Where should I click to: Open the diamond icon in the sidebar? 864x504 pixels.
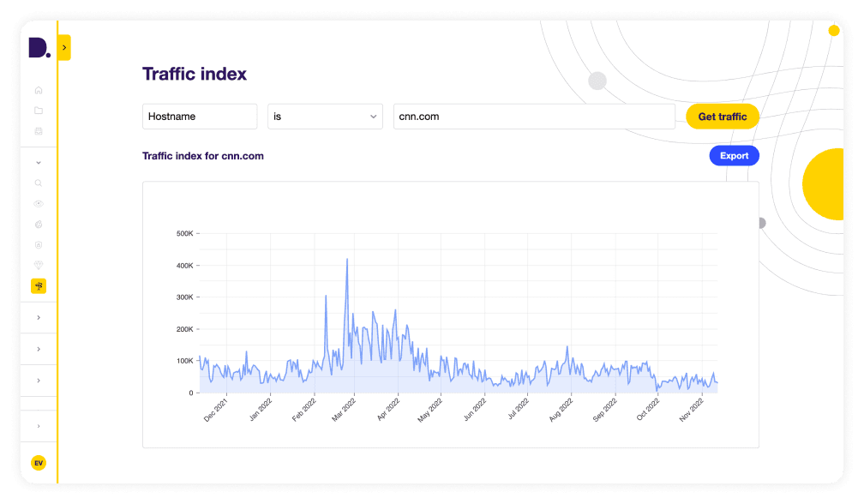pos(39,265)
